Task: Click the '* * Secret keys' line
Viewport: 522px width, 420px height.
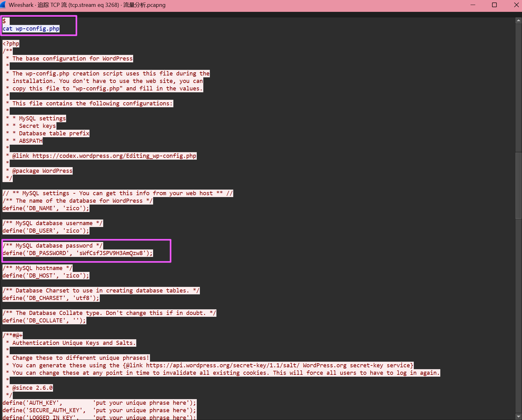Action: tap(31, 126)
